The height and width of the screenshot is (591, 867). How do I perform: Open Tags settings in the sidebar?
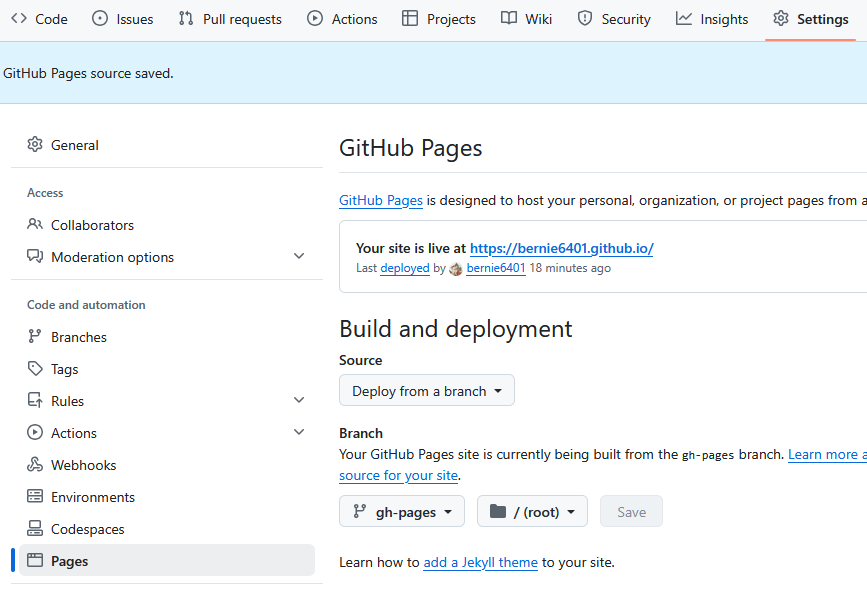(x=167, y=369)
